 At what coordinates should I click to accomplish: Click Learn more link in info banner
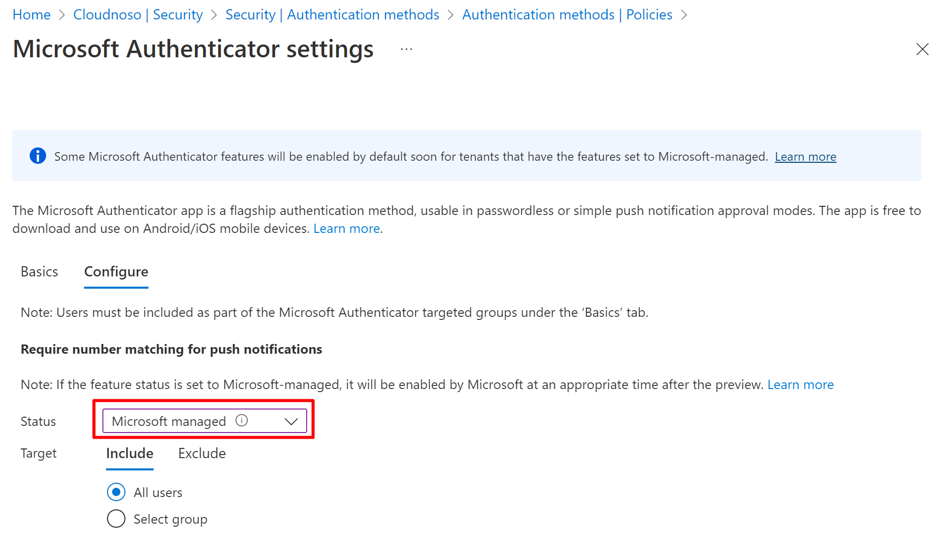805,157
